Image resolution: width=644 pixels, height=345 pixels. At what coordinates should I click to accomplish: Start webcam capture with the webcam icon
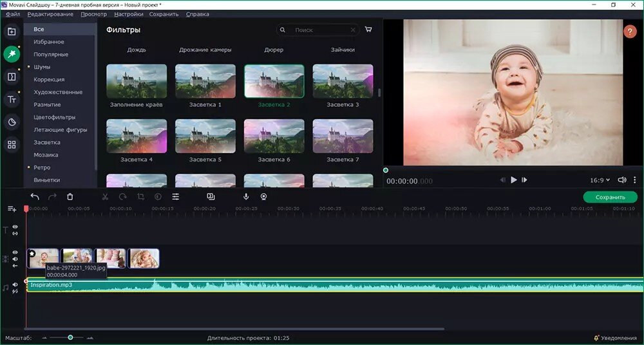(263, 197)
